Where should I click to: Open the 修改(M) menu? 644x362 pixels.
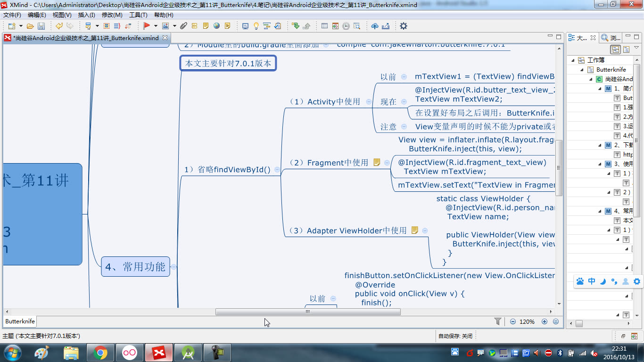point(112,15)
